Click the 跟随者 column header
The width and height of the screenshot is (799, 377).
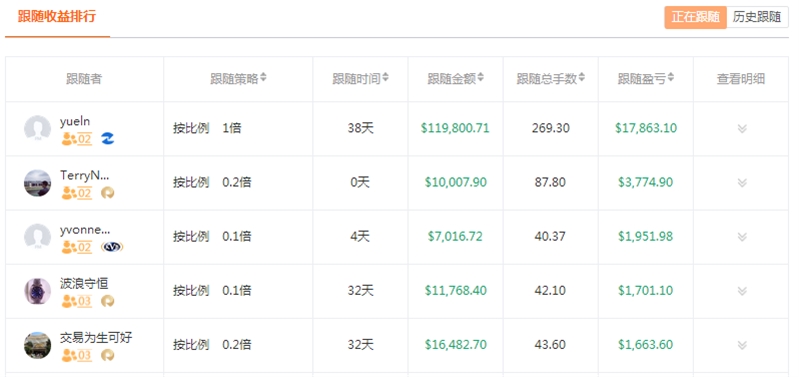(x=84, y=79)
